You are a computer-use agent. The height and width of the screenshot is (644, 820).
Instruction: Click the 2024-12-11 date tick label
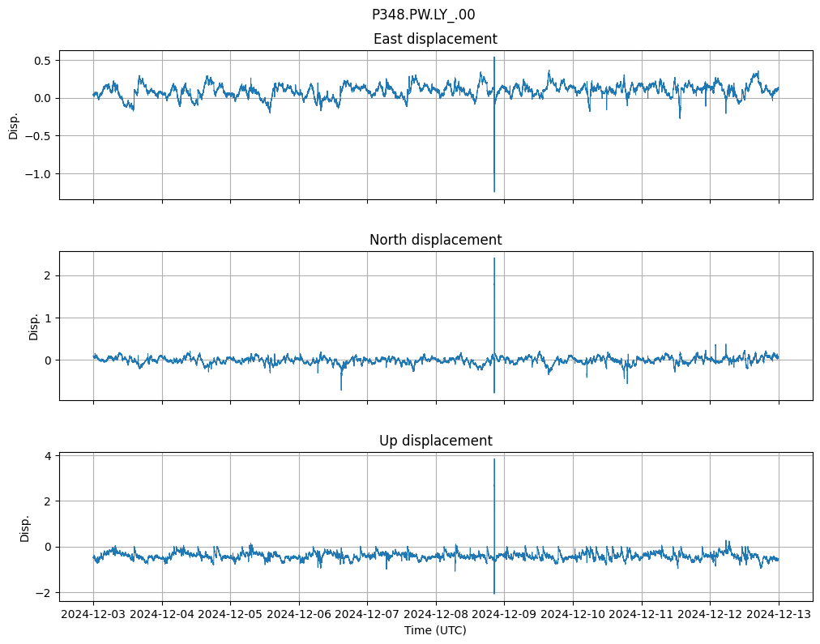pos(642,616)
